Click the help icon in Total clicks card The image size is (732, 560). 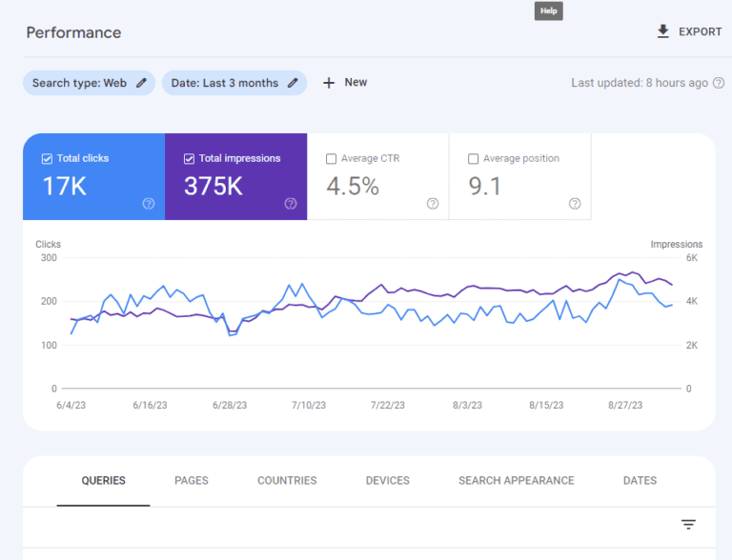tap(148, 203)
